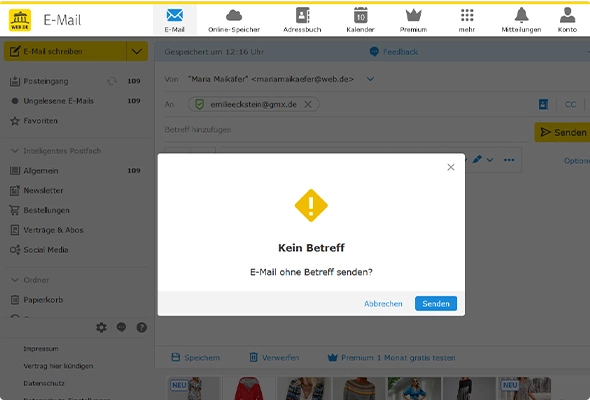This screenshot has width=590, height=400.
Task: Open Mitteilungen bell notifications
Action: click(x=521, y=20)
